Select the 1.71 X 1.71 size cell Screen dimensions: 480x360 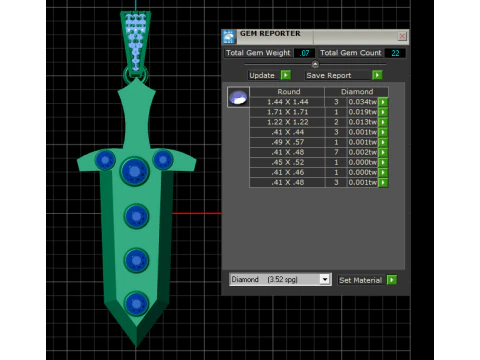(x=287, y=112)
